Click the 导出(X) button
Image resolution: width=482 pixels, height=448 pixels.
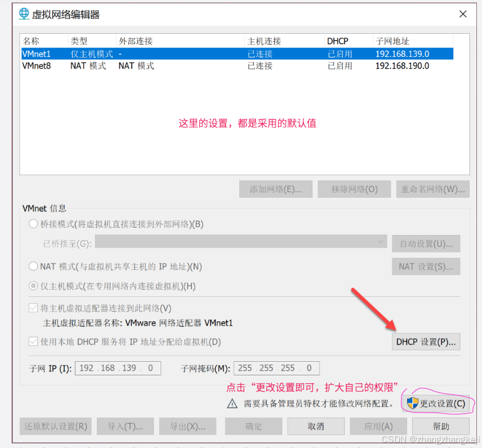[x=188, y=426]
